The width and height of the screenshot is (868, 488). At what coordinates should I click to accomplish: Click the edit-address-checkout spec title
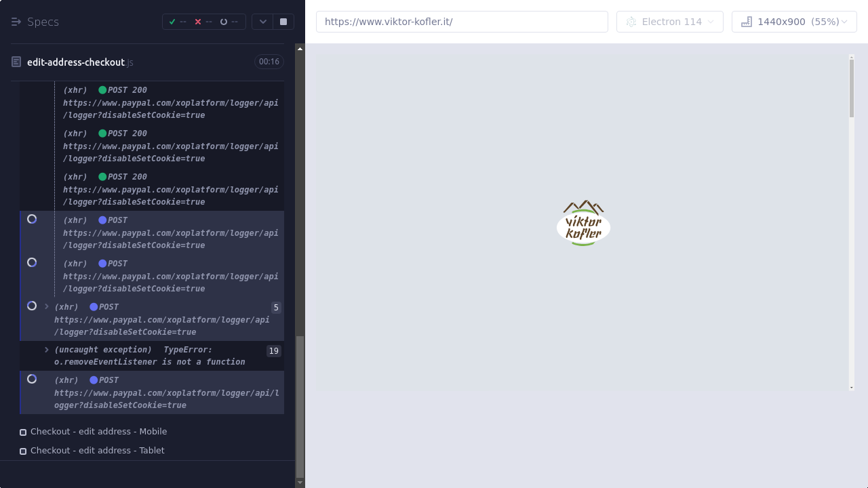click(76, 62)
